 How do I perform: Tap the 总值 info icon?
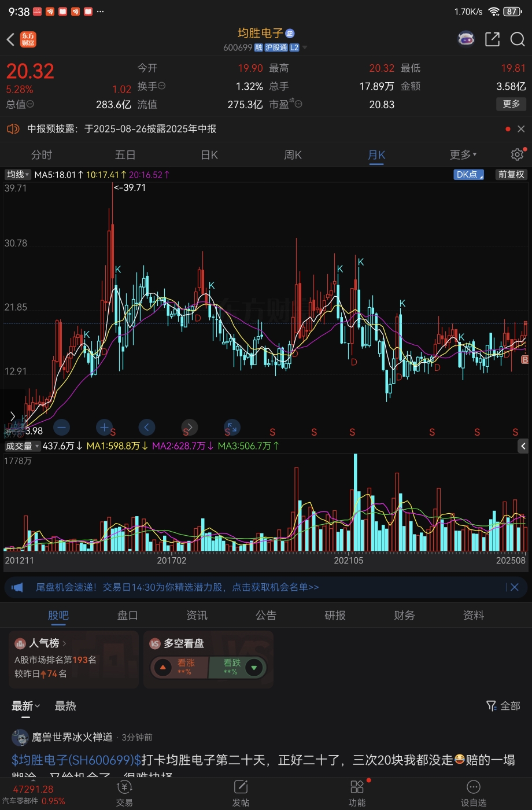tap(30, 104)
